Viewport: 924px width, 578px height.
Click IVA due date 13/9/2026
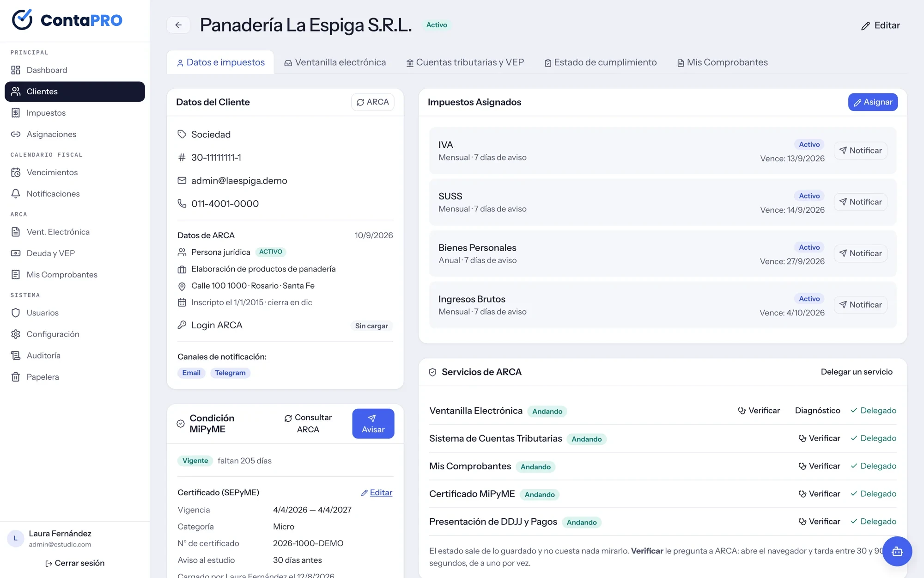792,159
